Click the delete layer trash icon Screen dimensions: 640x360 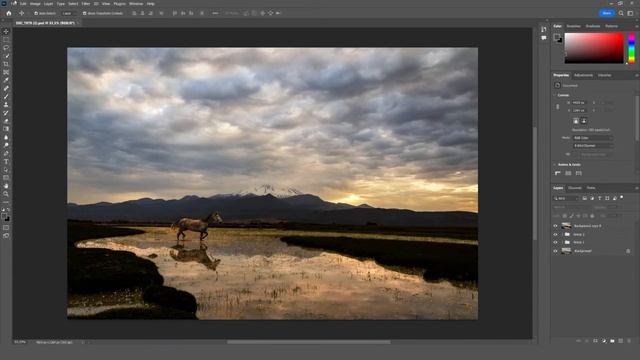(629, 341)
